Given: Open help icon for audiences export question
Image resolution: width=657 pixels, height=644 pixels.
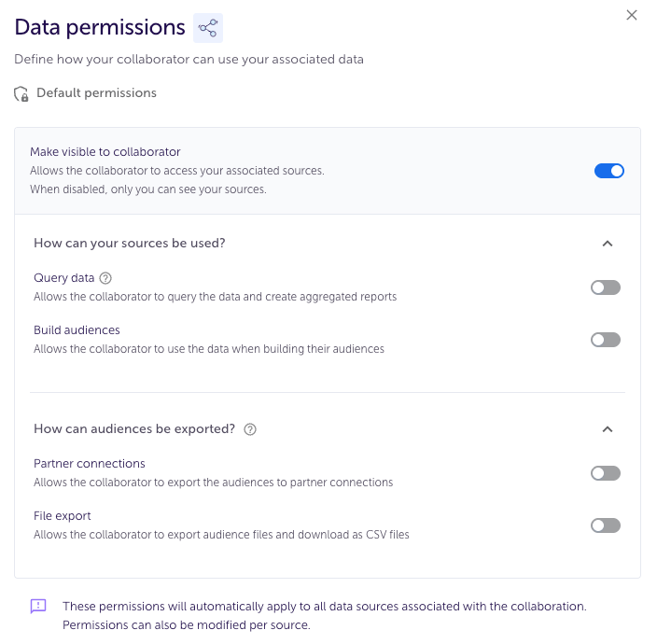Looking at the screenshot, I should pyautogui.click(x=250, y=429).
